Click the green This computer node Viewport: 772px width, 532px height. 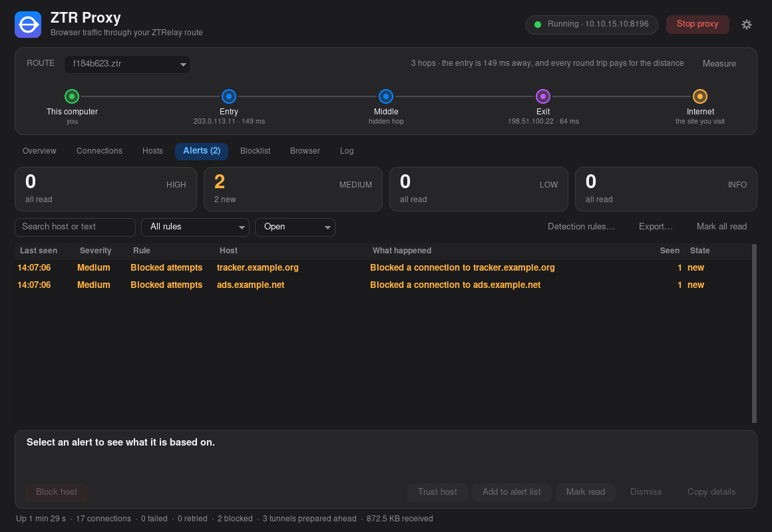[72, 96]
